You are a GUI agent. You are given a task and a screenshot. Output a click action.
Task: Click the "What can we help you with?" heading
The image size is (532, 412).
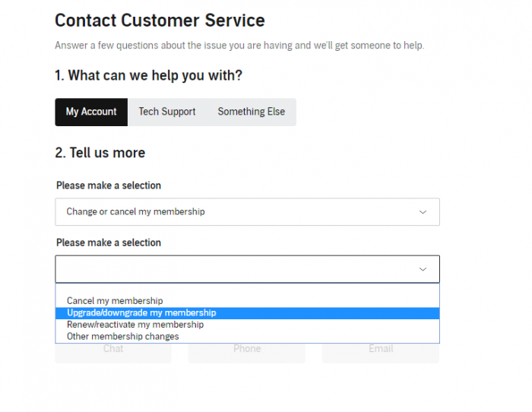pos(148,76)
